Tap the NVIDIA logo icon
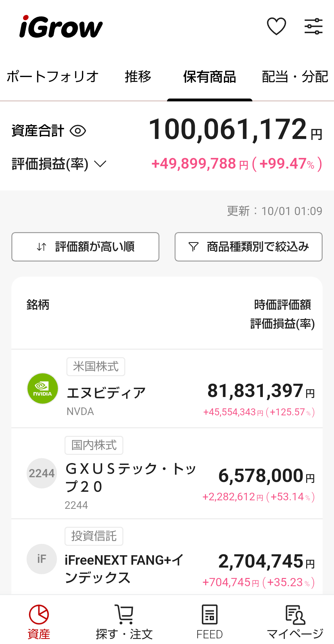Viewport: 334px width, 644px height. (x=43, y=388)
